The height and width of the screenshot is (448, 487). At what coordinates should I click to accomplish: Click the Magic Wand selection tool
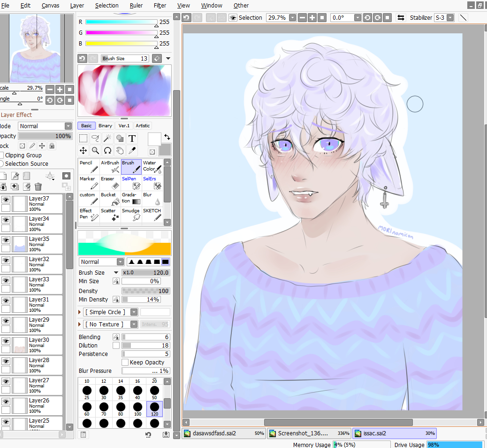pyautogui.click(x=107, y=139)
